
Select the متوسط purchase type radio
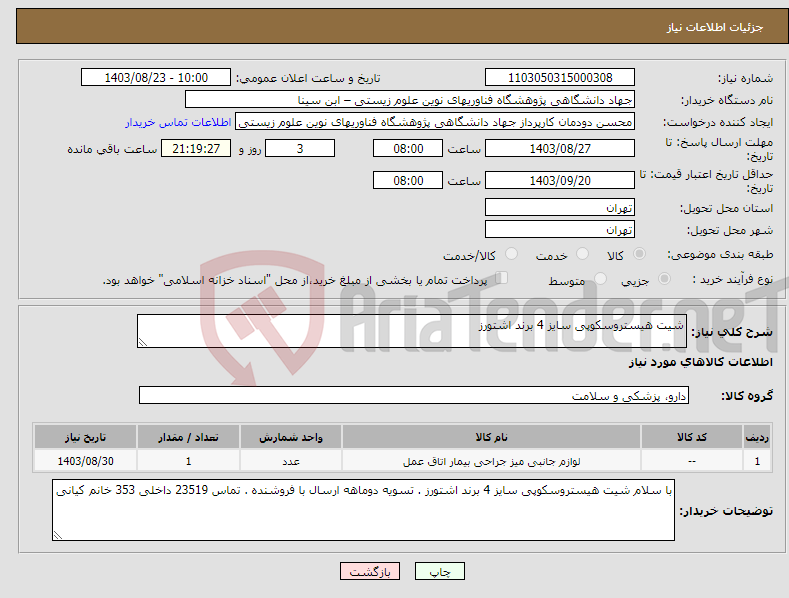click(x=600, y=279)
